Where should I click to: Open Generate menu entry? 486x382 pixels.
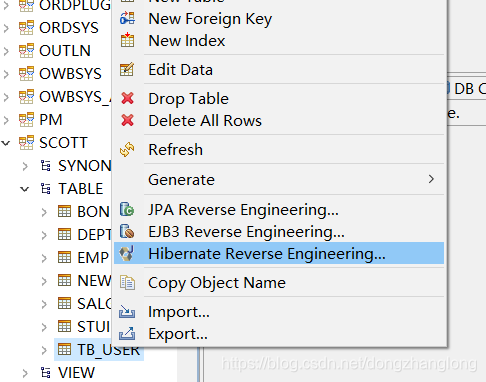(x=279, y=179)
